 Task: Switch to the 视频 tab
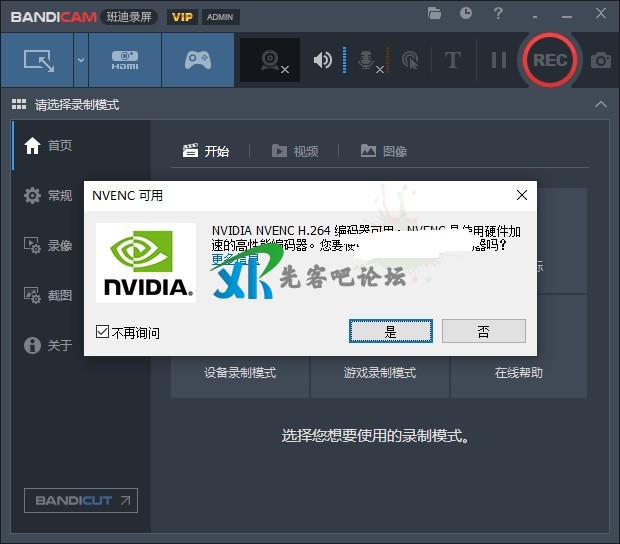point(295,151)
